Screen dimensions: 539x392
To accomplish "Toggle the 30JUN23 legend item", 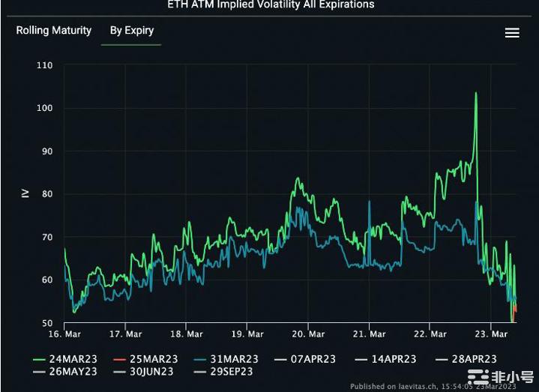I will click(147, 372).
